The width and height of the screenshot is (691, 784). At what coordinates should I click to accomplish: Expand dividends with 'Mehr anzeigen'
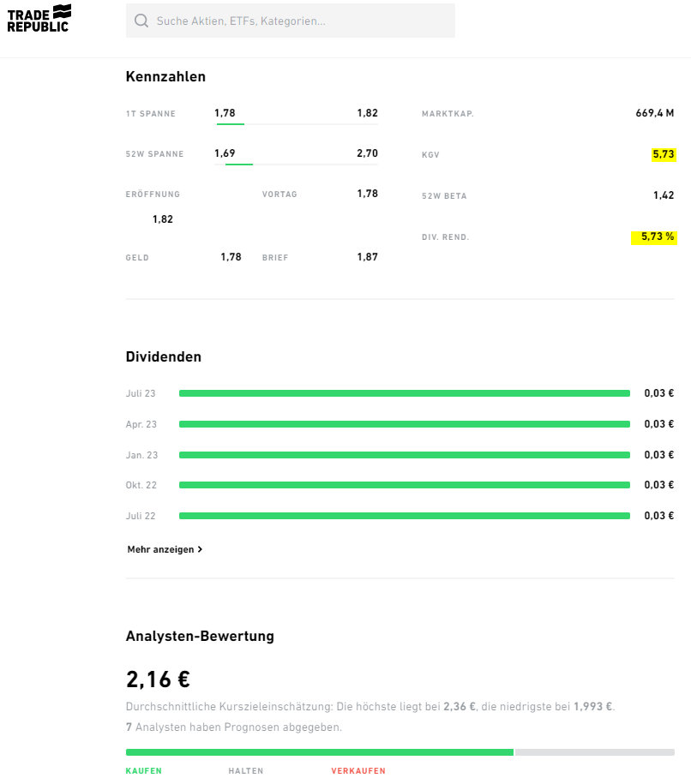click(165, 549)
